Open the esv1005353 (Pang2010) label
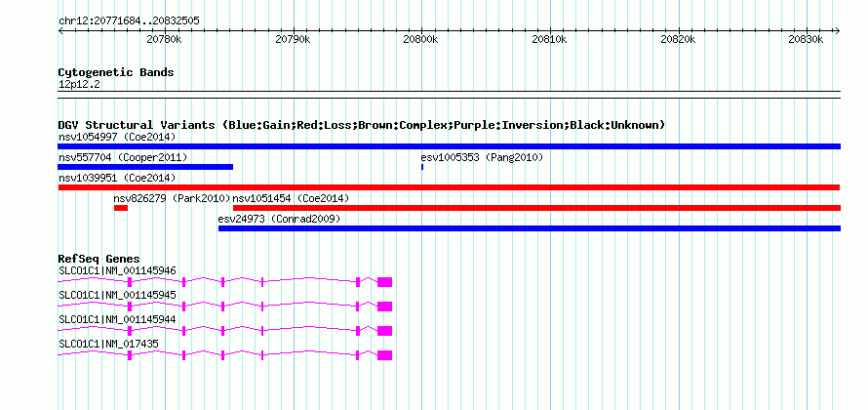 point(482,157)
